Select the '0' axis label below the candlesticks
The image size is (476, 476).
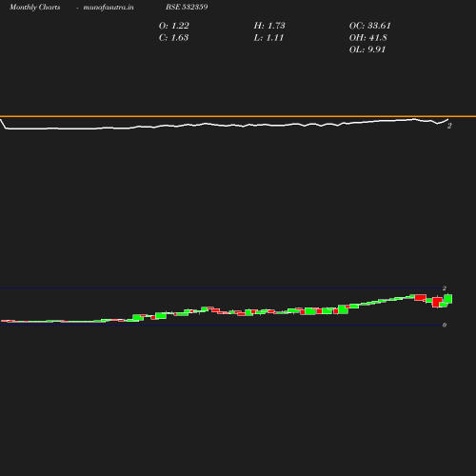(x=445, y=325)
